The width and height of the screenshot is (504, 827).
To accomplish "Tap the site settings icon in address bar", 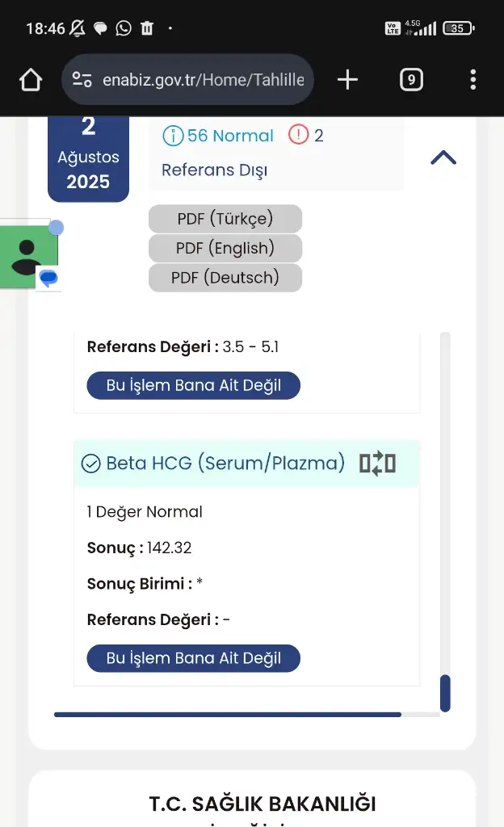I will (x=82, y=79).
